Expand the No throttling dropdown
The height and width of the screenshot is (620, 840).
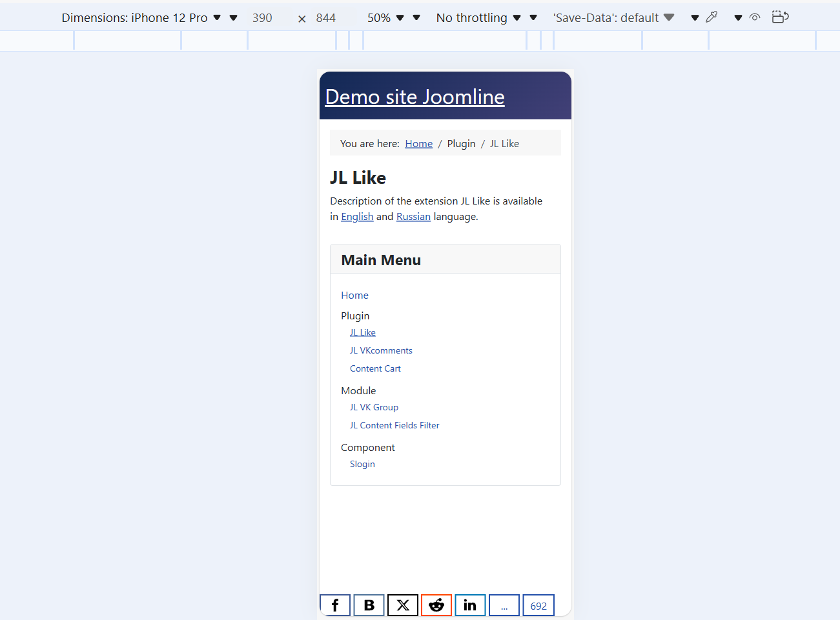coord(479,18)
